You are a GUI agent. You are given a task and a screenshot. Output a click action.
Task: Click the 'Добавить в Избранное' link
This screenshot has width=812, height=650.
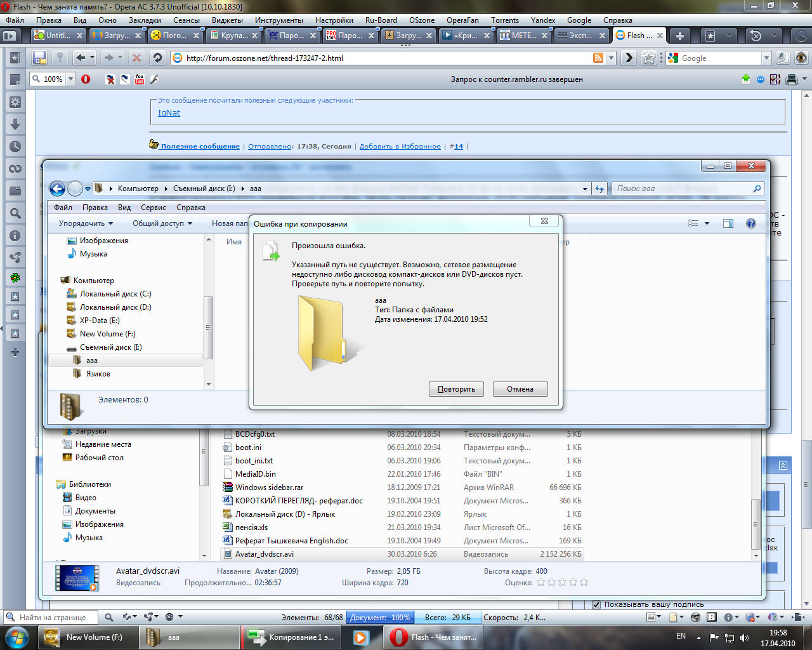400,146
